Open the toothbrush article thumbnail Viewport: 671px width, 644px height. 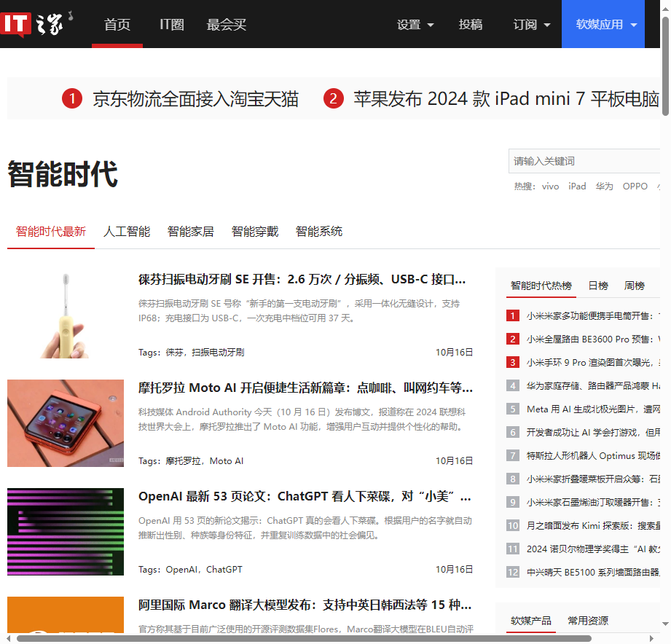point(66,315)
